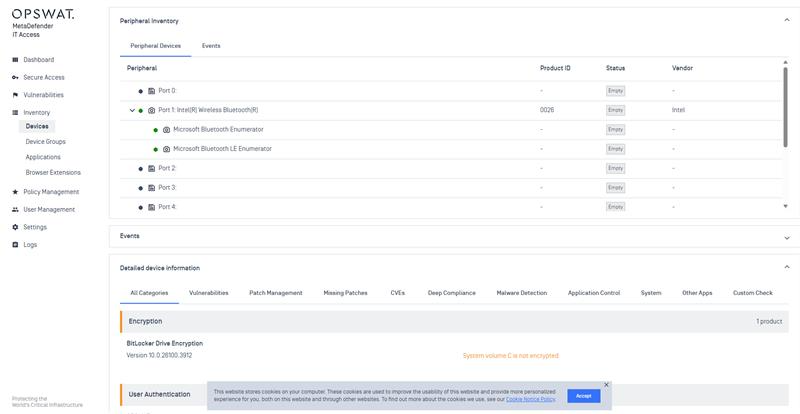Click the Secure Access key icon
The width and height of the screenshot is (800, 414).
coord(15,78)
